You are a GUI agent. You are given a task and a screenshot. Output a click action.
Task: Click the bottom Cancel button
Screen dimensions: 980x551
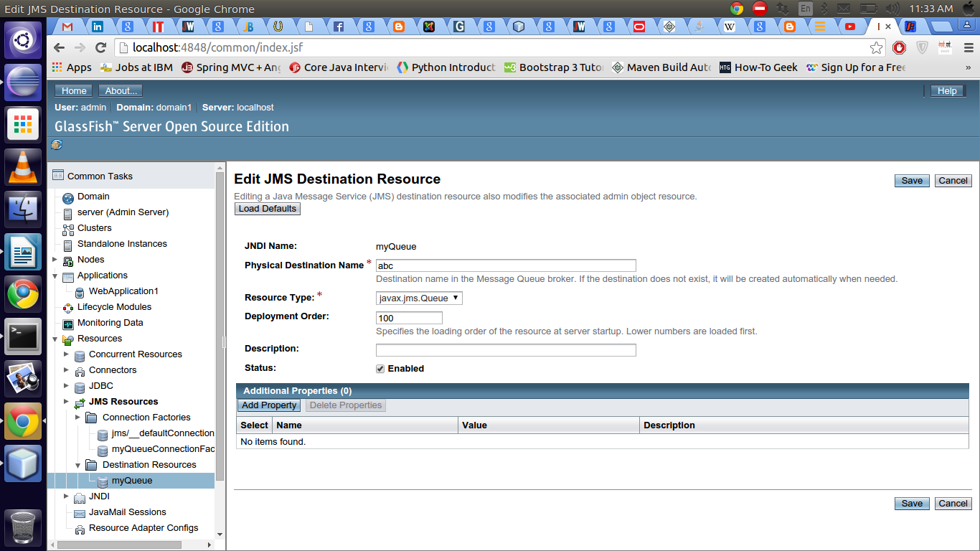tap(953, 504)
